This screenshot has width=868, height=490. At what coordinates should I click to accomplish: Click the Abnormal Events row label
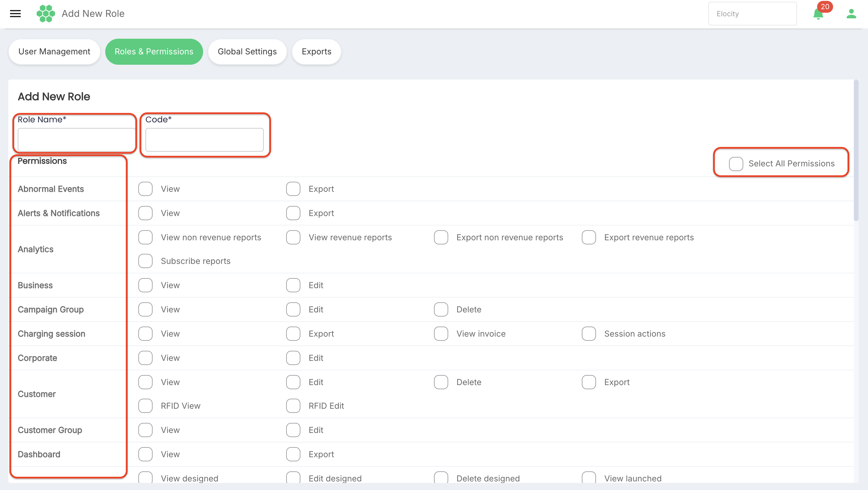[51, 189]
